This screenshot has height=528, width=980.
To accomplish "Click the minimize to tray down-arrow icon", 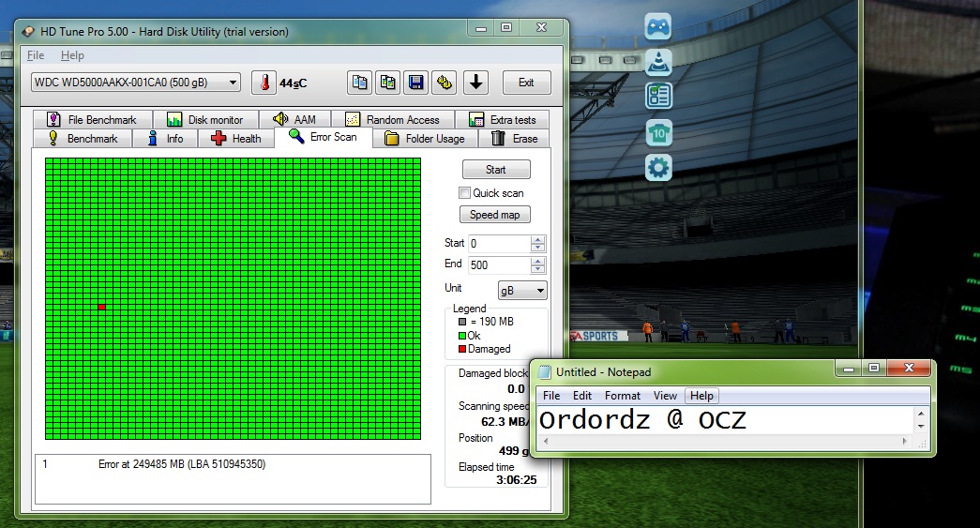I will point(475,83).
